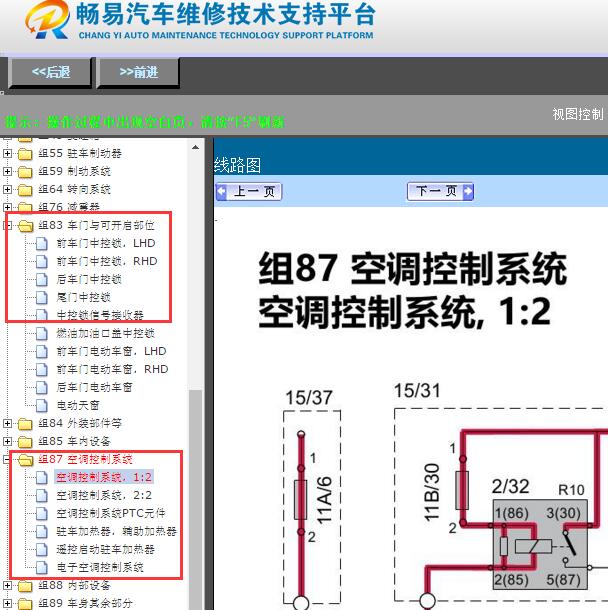Open the 视图控制 view control menu
The image size is (608, 610).
coord(578,114)
